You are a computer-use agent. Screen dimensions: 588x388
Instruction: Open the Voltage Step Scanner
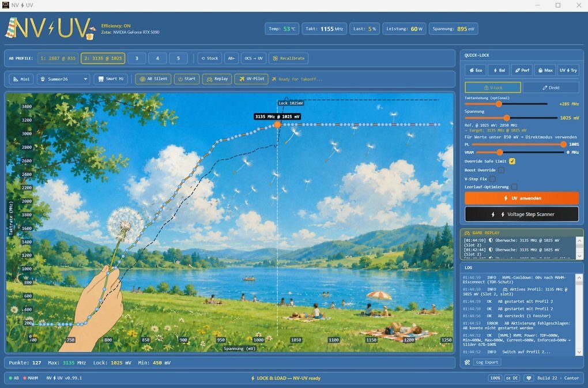(522, 214)
